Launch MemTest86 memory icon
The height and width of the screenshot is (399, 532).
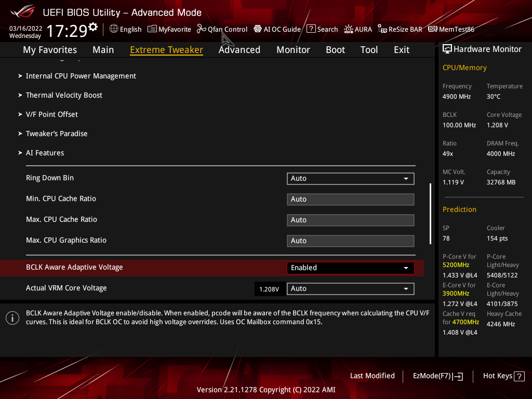(433, 29)
